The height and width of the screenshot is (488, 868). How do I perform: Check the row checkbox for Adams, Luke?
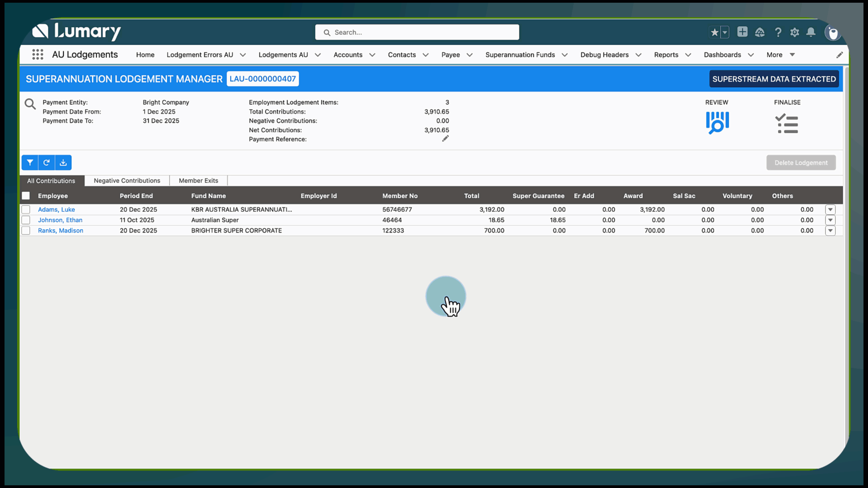coord(26,209)
